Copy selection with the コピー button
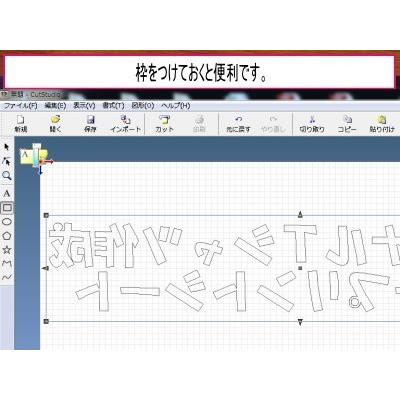Screen dimensions: 400x400 347,124
